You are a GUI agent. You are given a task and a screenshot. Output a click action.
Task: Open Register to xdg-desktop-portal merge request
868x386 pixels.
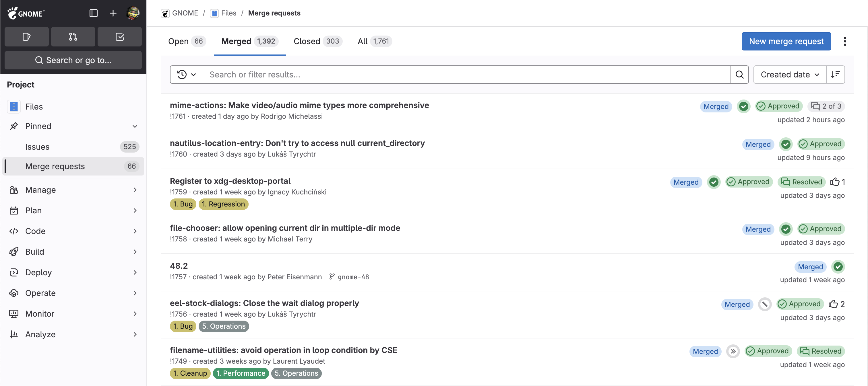(230, 181)
